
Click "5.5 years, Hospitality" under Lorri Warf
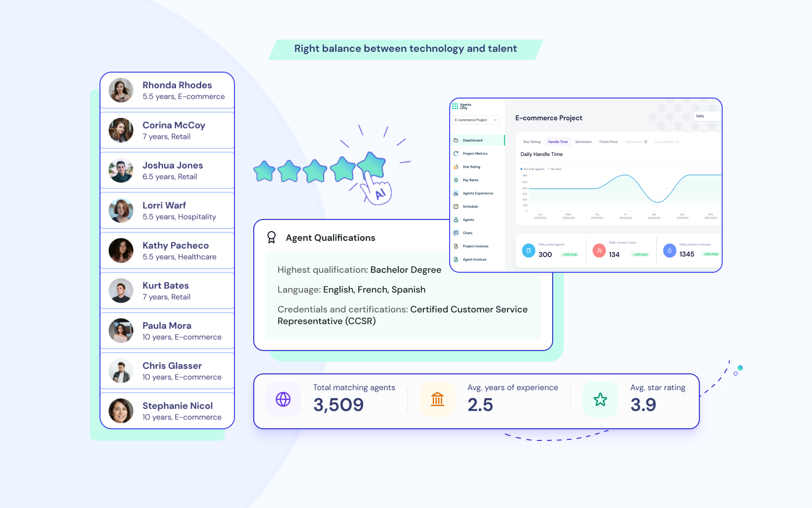coord(179,217)
